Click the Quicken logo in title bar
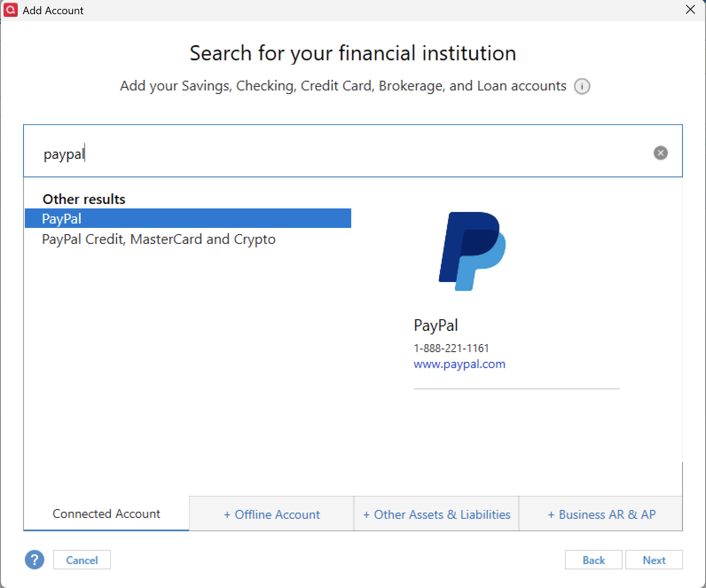The image size is (706, 588). 10,10
